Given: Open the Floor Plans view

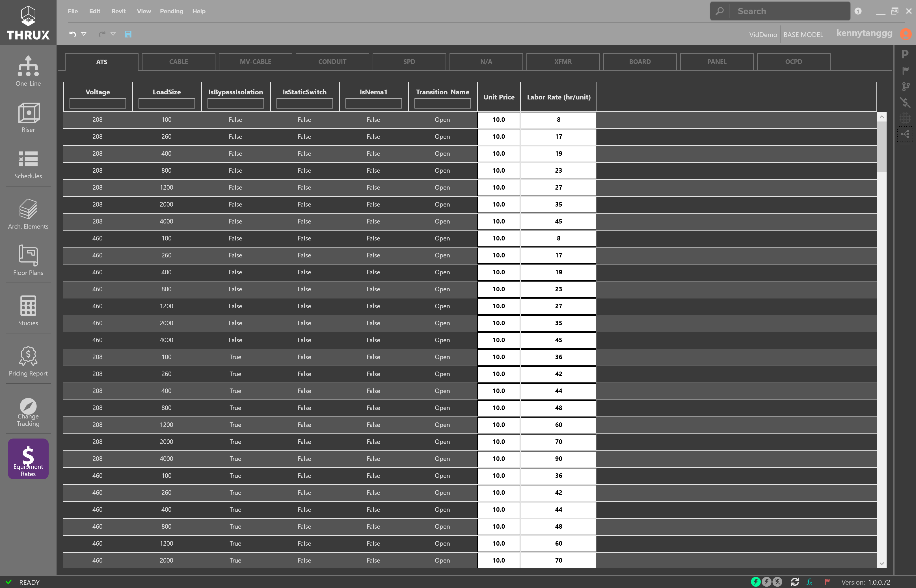Looking at the screenshot, I should [28, 261].
